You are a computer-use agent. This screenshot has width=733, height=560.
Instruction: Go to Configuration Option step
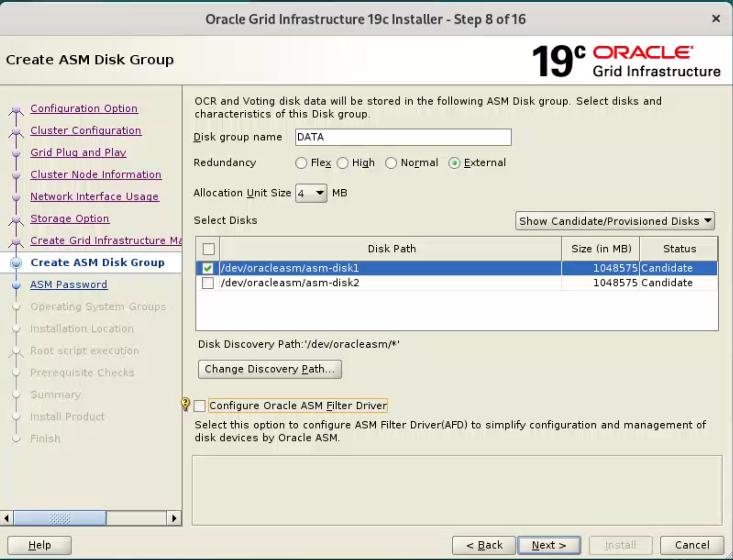pyautogui.click(x=84, y=108)
